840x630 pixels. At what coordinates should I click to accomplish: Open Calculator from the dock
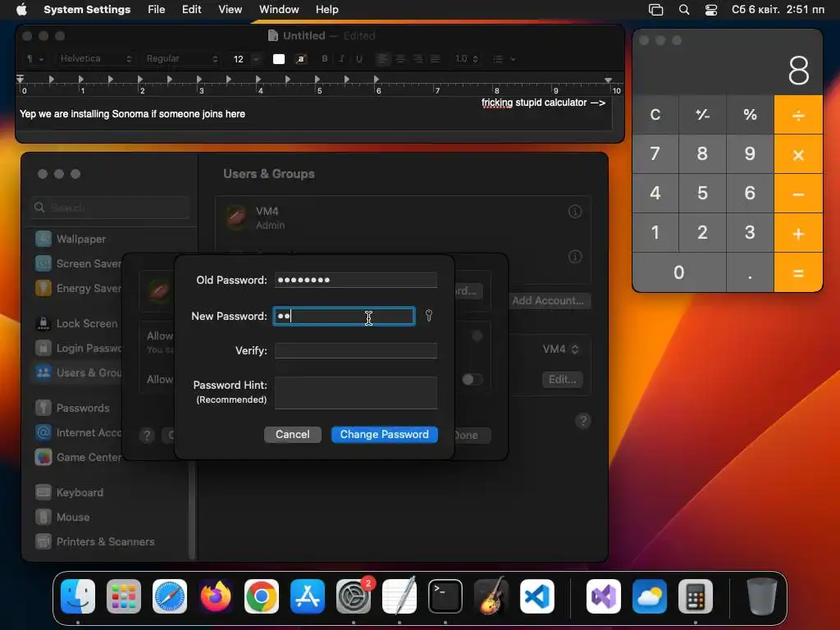pos(696,596)
